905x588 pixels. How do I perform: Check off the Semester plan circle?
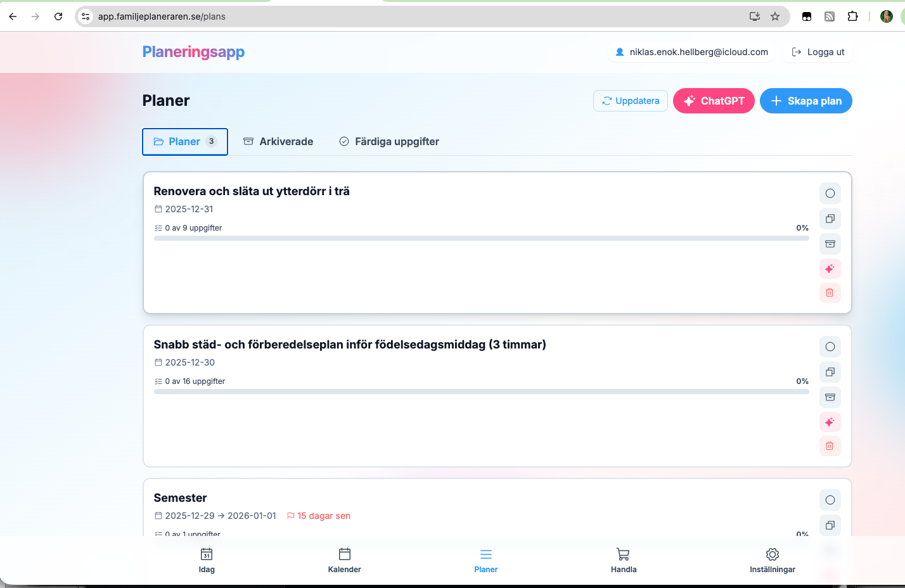(830, 500)
